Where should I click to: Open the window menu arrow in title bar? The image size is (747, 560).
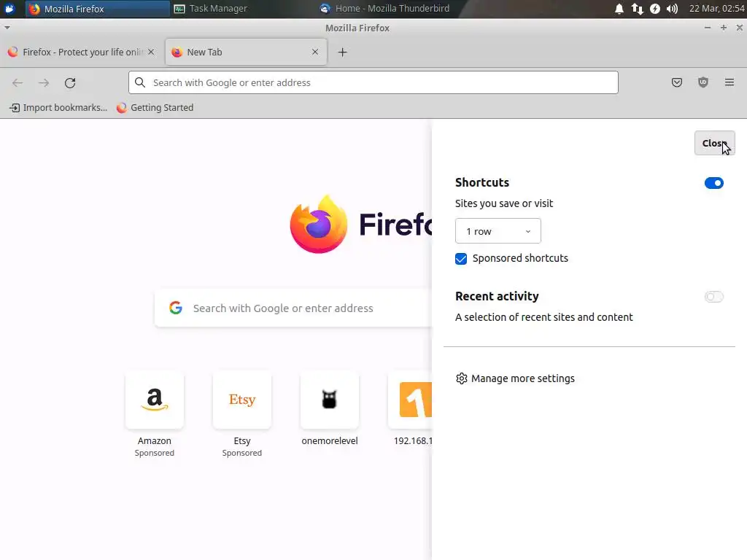[x=7, y=28]
